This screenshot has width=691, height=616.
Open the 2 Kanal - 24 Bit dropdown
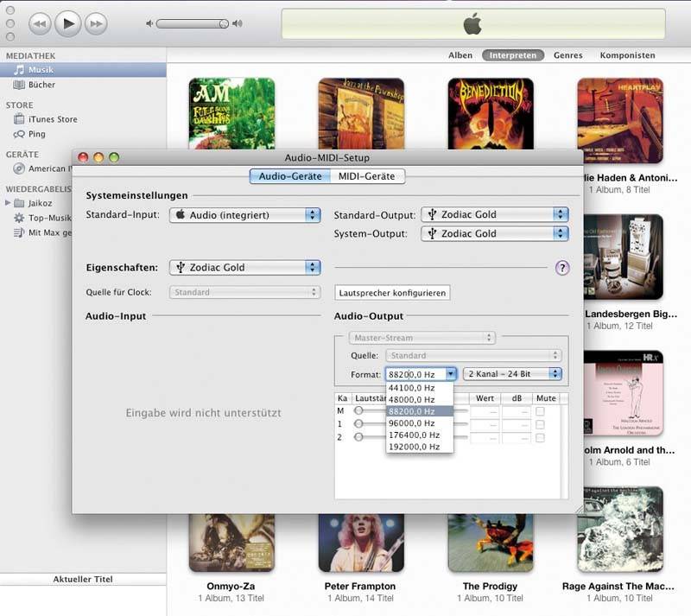pos(512,374)
